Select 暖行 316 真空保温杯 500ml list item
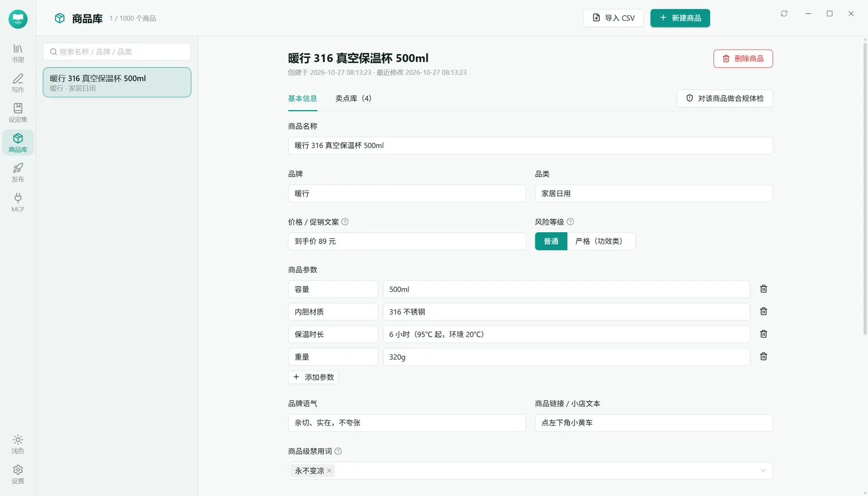Viewport: 868px width, 496px height. click(x=117, y=82)
